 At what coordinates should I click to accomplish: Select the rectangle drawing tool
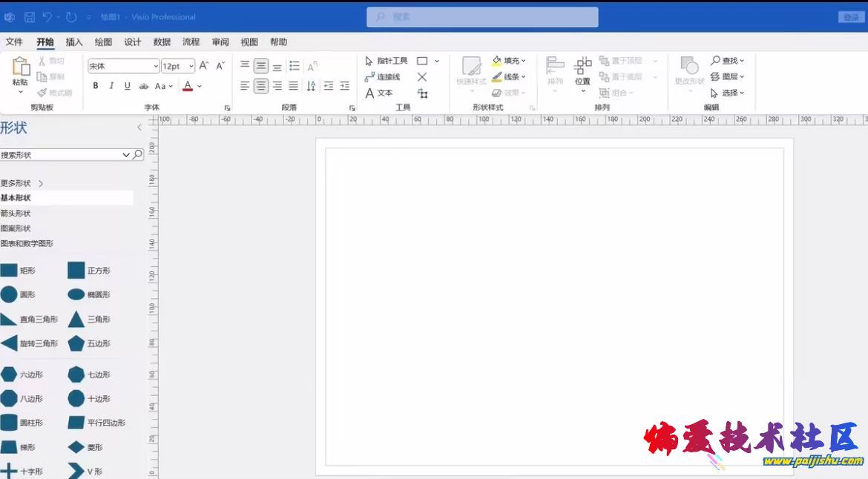click(x=422, y=61)
